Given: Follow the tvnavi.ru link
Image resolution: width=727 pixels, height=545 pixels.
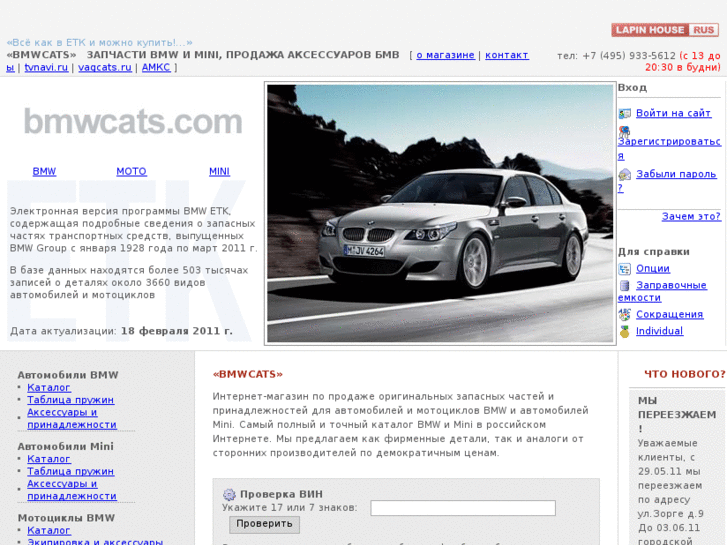Looking at the screenshot, I should point(47,68).
